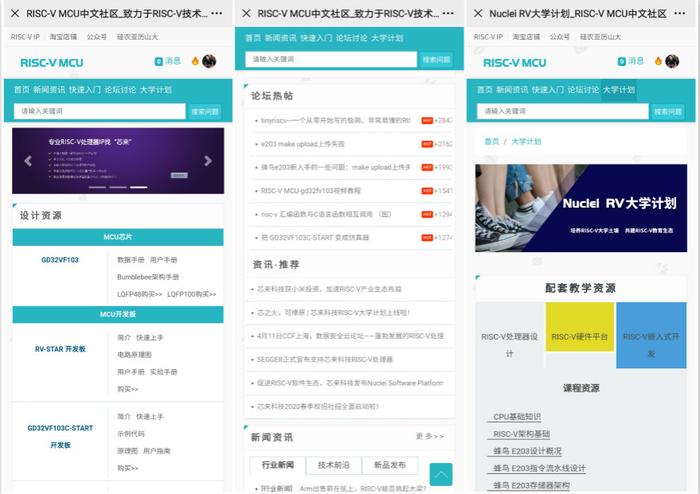The height and width of the screenshot is (494, 700).
Task: Advance the banner carousel with right arrow
Action: [x=208, y=161]
